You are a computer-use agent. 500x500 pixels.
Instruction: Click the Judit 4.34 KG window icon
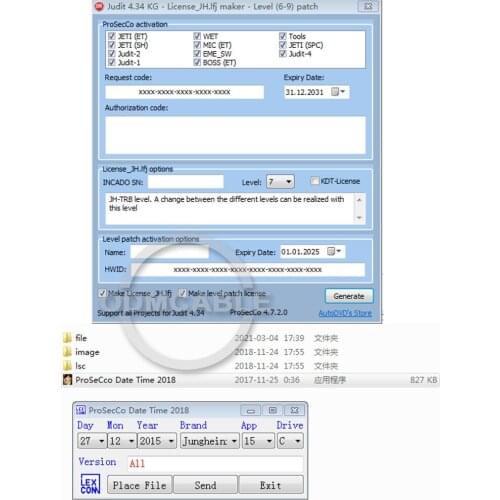pos(99,6)
